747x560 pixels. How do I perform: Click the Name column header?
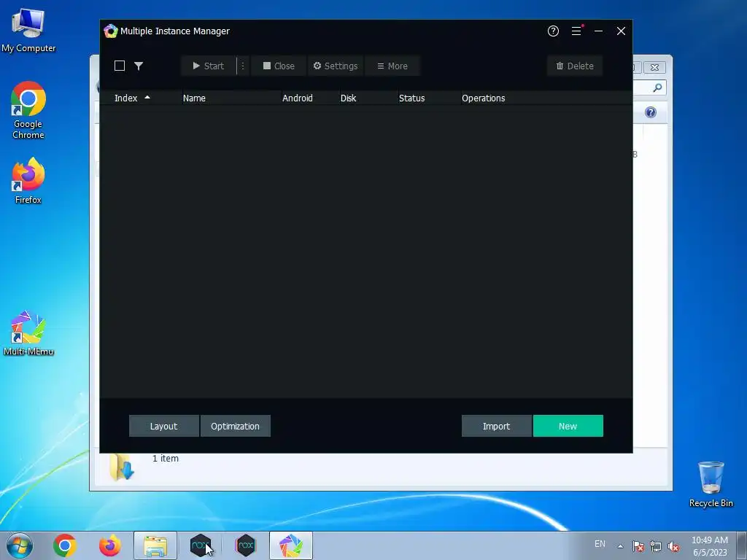pyautogui.click(x=194, y=98)
